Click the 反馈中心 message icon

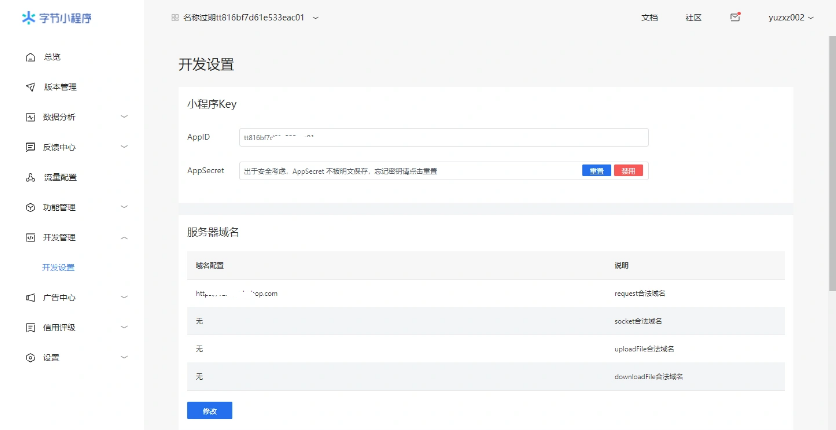(x=30, y=147)
